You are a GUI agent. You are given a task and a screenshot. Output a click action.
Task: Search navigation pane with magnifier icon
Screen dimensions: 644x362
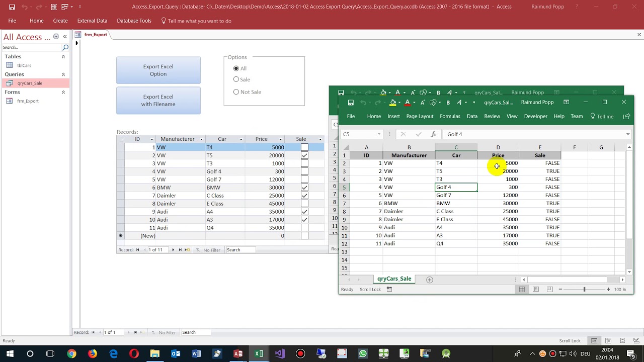pyautogui.click(x=65, y=47)
